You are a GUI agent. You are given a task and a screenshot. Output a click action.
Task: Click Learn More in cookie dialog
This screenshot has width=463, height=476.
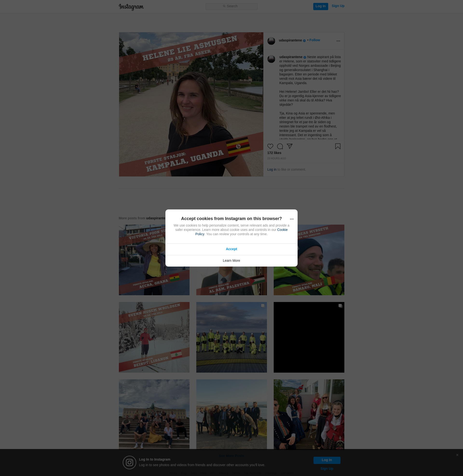[231, 261]
